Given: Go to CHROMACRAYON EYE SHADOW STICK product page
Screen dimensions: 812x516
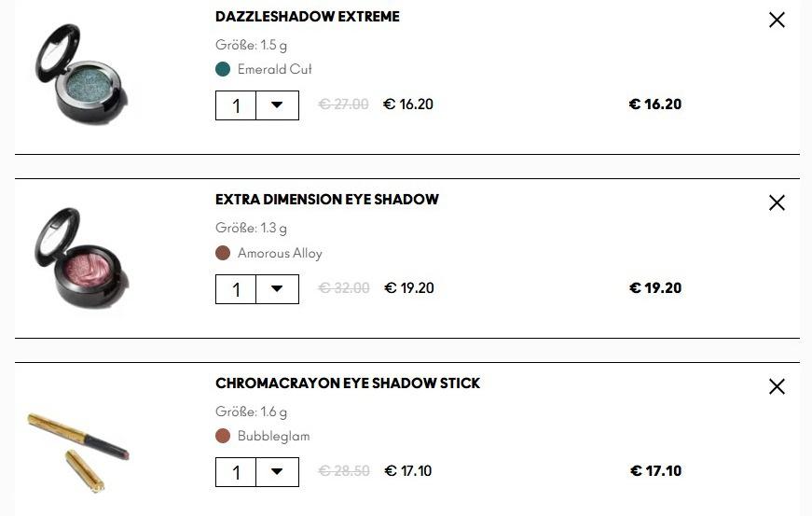Looking at the screenshot, I should [x=347, y=384].
